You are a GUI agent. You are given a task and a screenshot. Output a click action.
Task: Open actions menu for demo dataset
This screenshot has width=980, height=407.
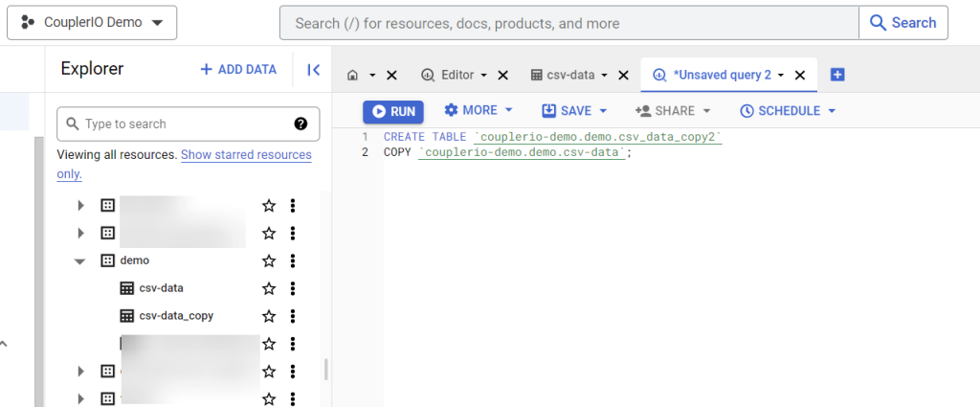click(293, 260)
